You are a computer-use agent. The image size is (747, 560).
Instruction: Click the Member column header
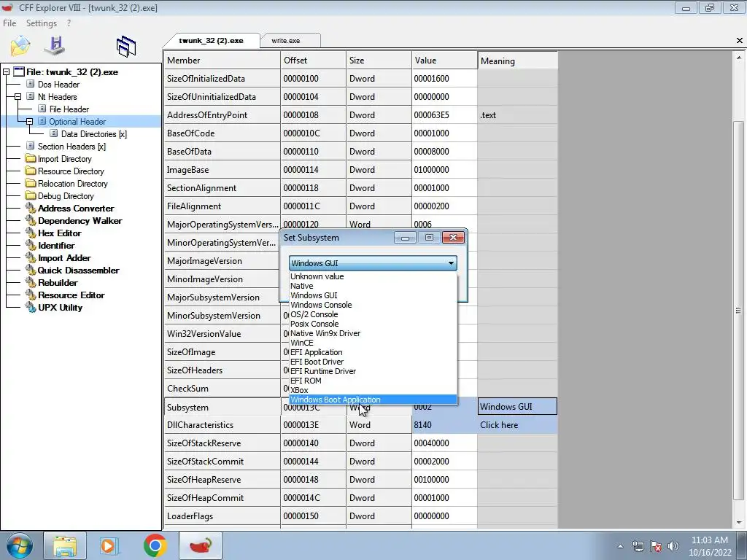point(222,61)
